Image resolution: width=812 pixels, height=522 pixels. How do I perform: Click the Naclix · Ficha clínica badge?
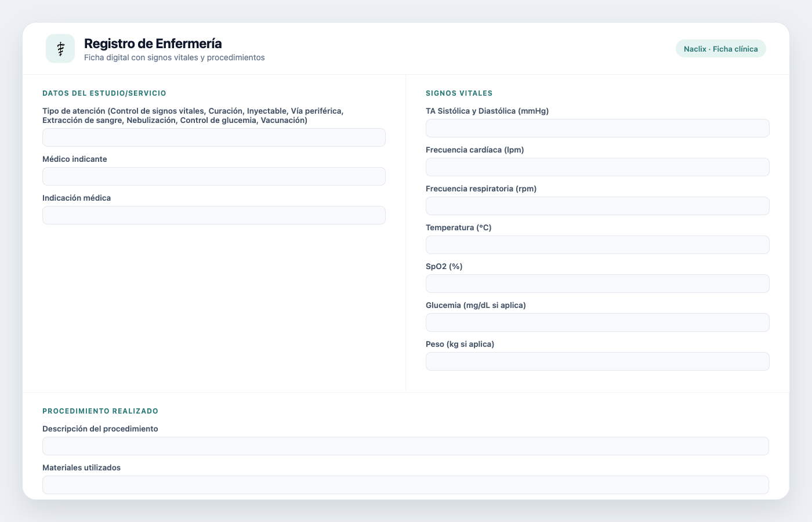720,49
